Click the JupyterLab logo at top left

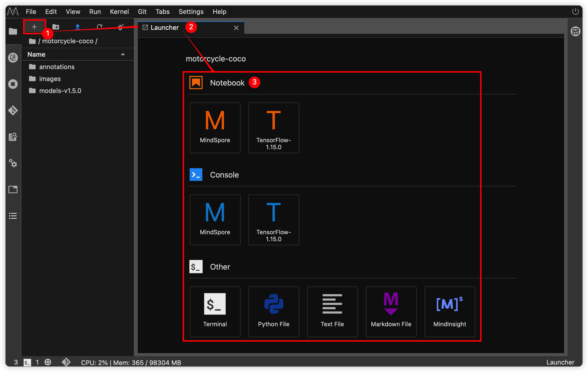tap(13, 11)
